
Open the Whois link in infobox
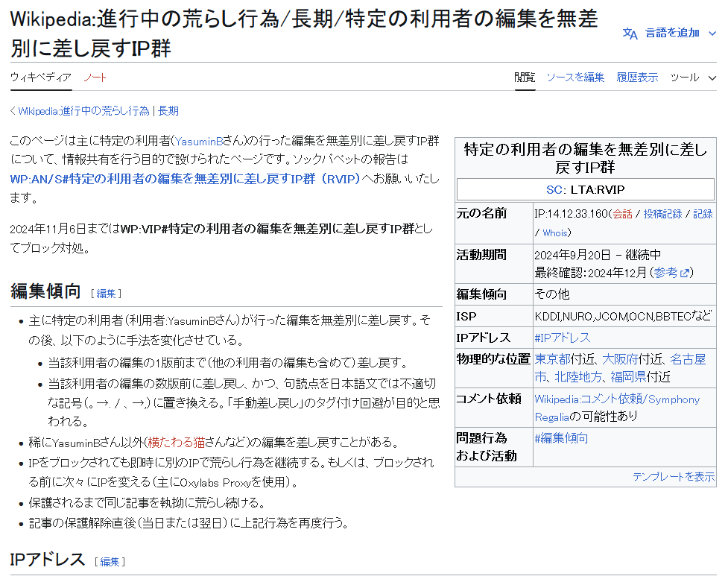point(555,233)
